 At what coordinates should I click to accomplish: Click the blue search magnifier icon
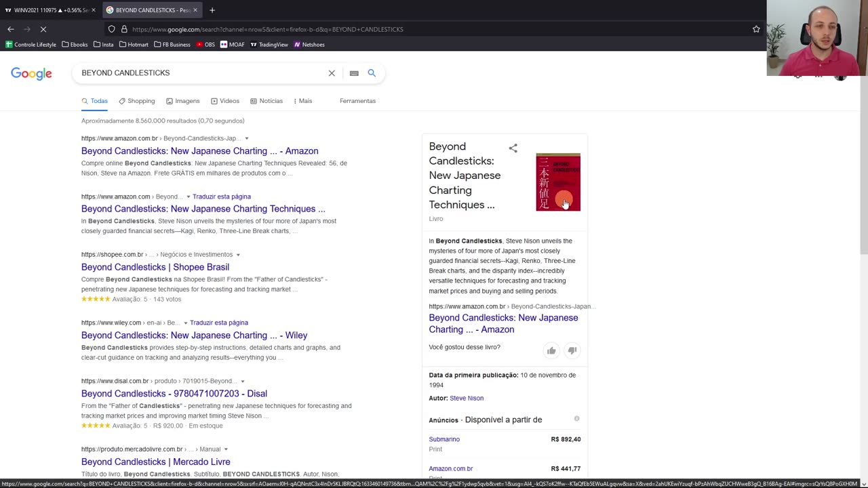click(372, 73)
